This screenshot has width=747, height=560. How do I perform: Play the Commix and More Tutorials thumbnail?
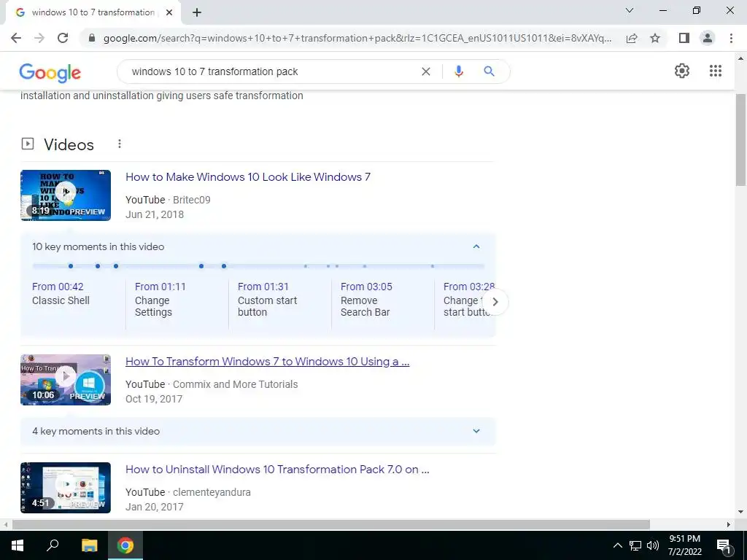pos(66,379)
